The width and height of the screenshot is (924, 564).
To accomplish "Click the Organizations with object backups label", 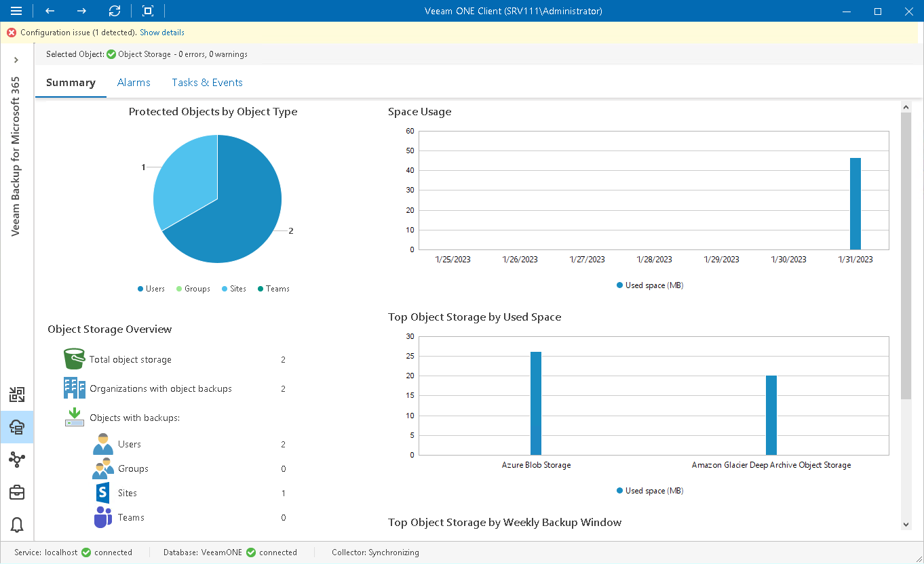I will pyautogui.click(x=161, y=388).
